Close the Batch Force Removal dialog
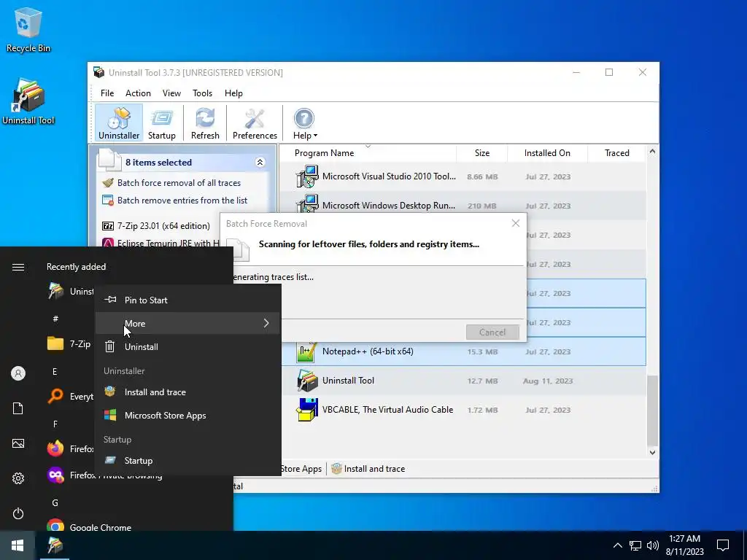The width and height of the screenshot is (747, 560). 516,223
